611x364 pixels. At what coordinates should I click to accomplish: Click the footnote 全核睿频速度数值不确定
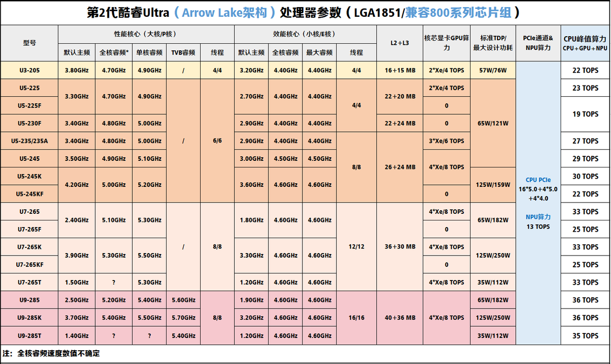pyautogui.click(x=58, y=353)
